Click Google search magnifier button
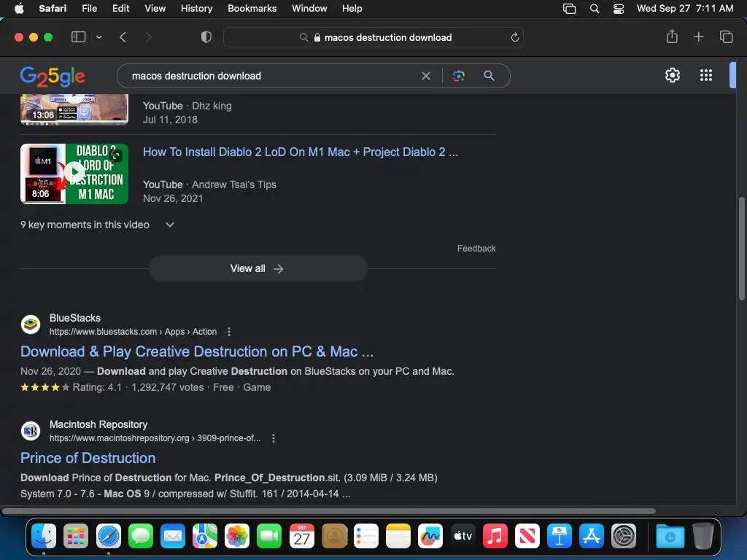The image size is (747, 560). point(489,75)
